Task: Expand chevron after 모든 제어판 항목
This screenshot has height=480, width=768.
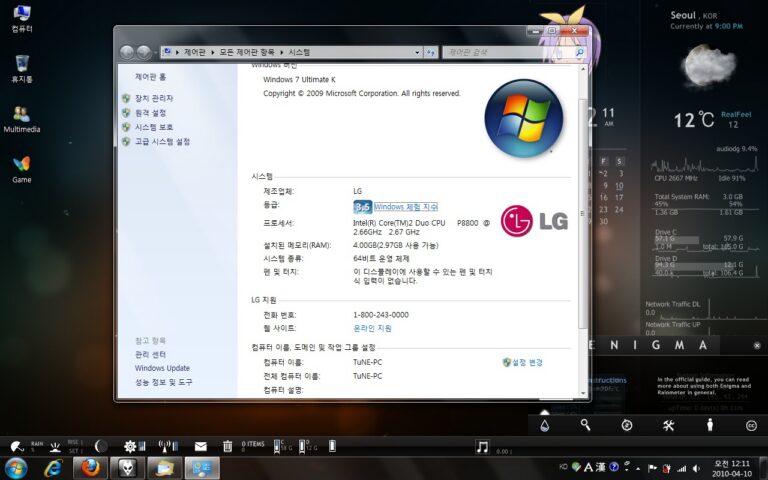Action: tap(282, 52)
